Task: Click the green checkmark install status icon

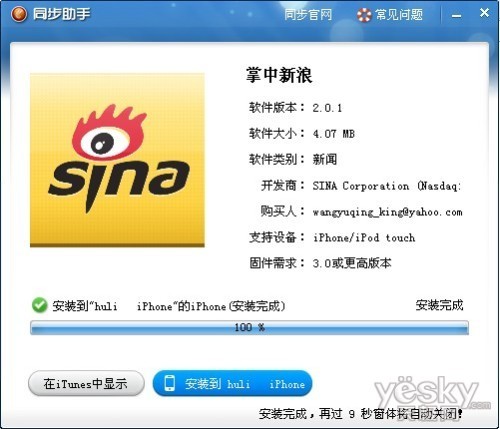Action: click(40, 305)
